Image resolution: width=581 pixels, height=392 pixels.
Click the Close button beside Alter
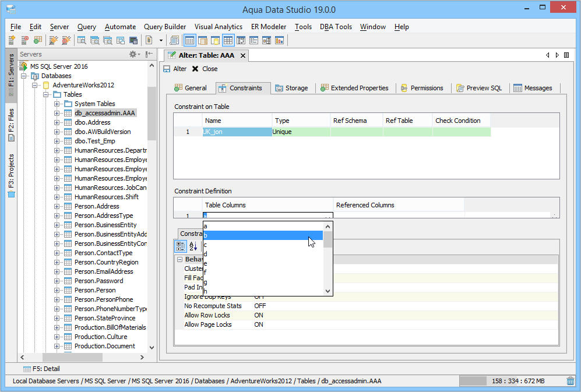coord(205,69)
